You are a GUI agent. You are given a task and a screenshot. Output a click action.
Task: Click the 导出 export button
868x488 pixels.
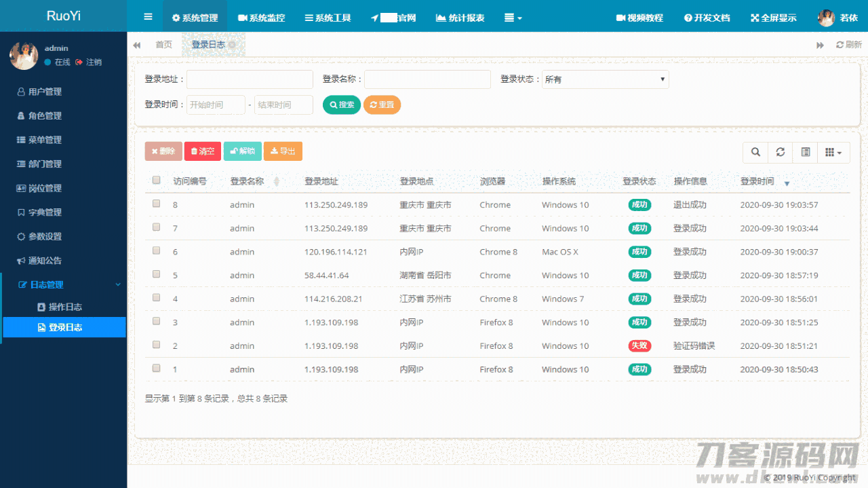tap(283, 151)
